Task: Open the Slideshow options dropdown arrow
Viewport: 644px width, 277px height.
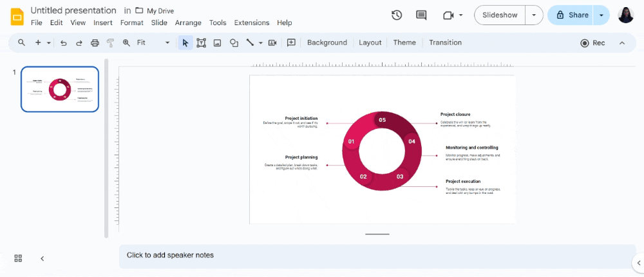Action: [x=534, y=15]
